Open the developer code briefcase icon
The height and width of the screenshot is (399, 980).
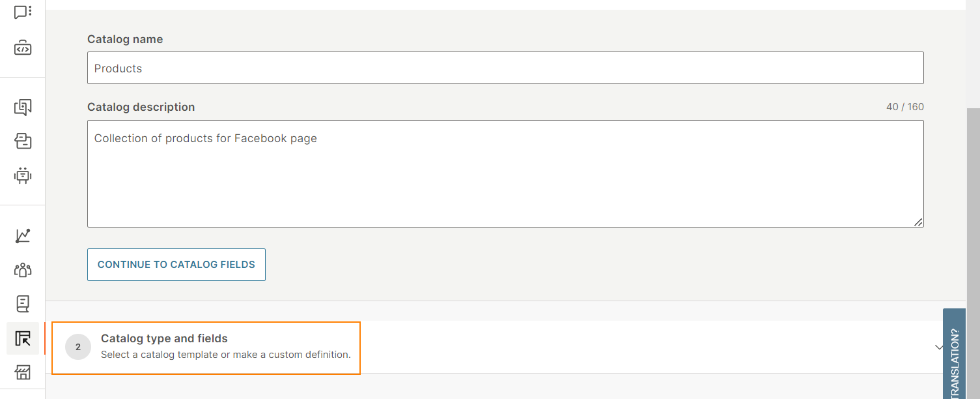click(23, 48)
